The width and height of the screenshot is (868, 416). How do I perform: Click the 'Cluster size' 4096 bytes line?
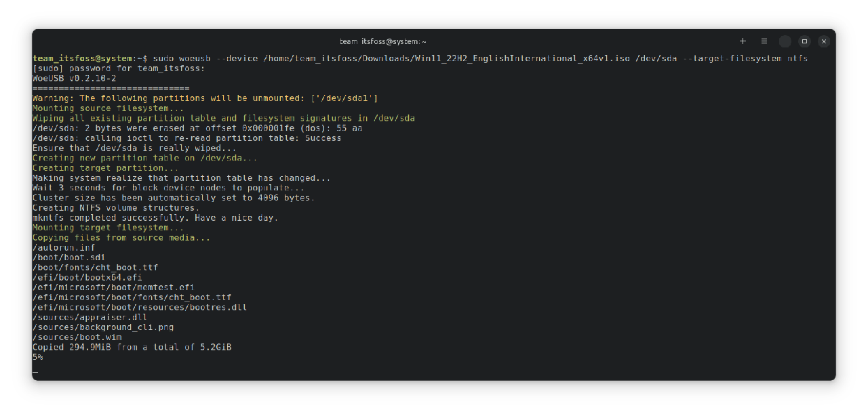pos(173,198)
